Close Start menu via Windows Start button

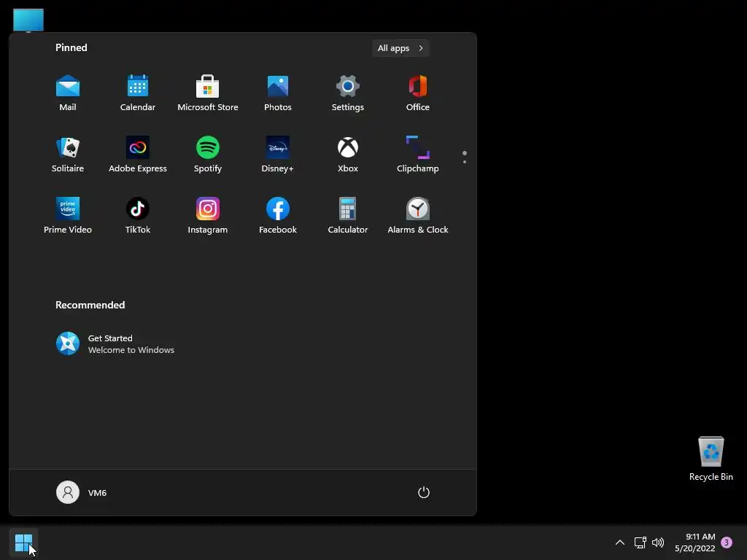(x=23, y=542)
